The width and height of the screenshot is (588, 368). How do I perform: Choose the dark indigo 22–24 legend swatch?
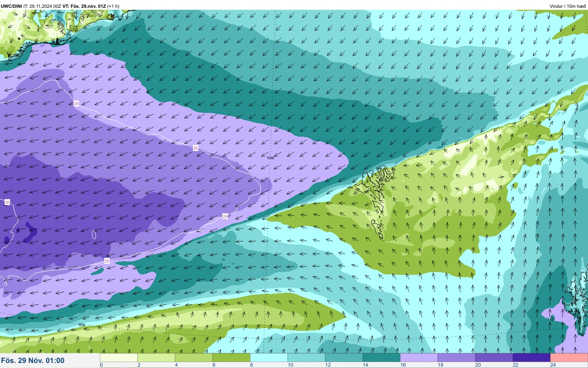(x=531, y=357)
